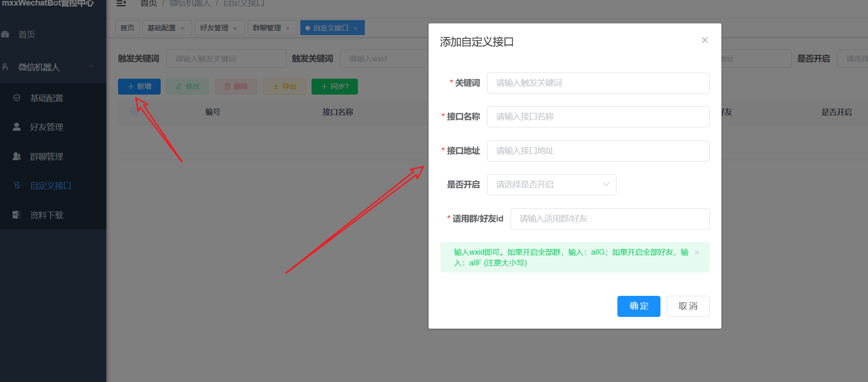This screenshot has height=382, width=868.
Task: Click the 接口名称 column header
Action: pos(338,112)
